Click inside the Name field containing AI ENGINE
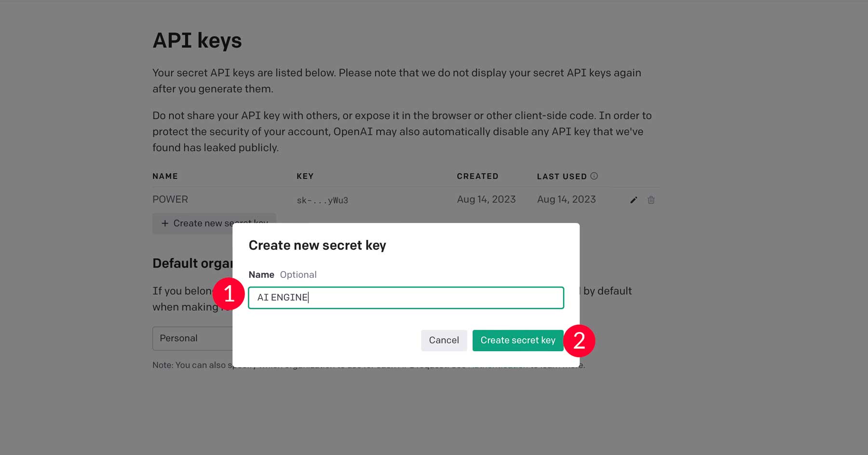This screenshot has width=868, height=455. click(x=406, y=297)
